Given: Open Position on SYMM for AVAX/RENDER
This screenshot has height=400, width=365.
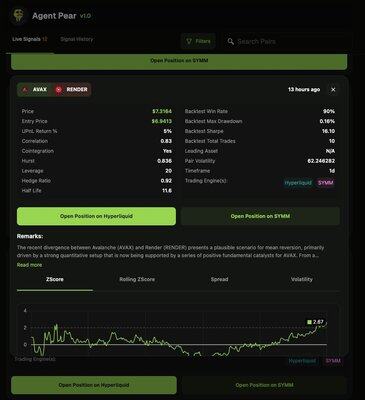Looking at the screenshot, I should pos(260,216).
